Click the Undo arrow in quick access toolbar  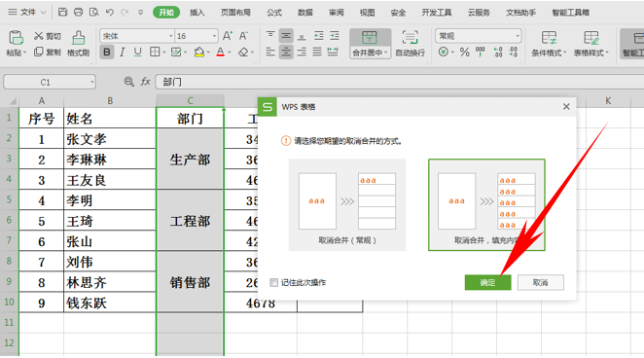coord(109,13)
